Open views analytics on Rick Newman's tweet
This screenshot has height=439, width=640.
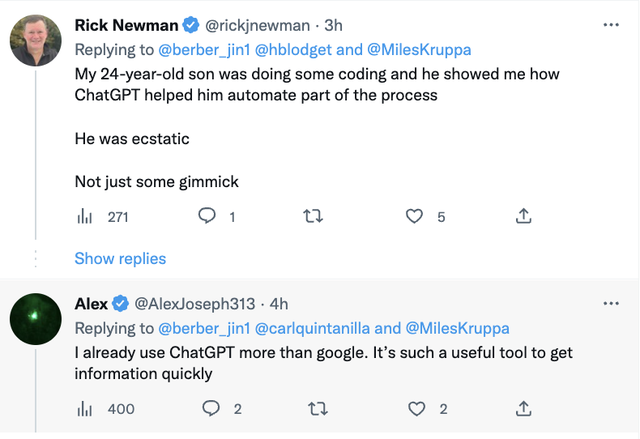[x=85, y=216]
